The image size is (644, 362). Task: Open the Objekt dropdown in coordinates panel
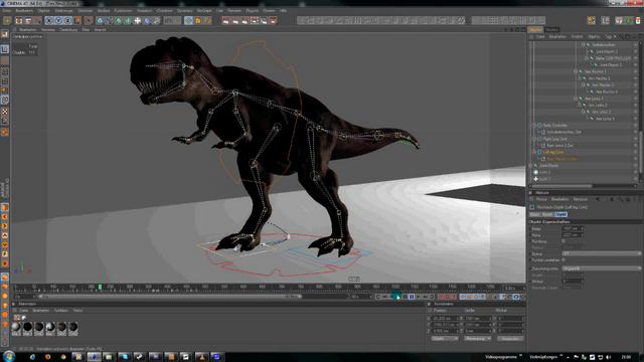point(444,339)
